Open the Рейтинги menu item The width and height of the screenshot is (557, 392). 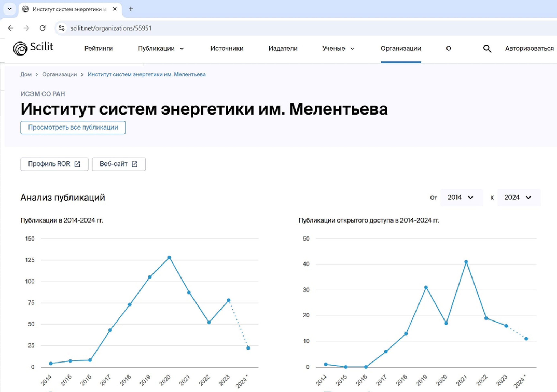[99, 49]
